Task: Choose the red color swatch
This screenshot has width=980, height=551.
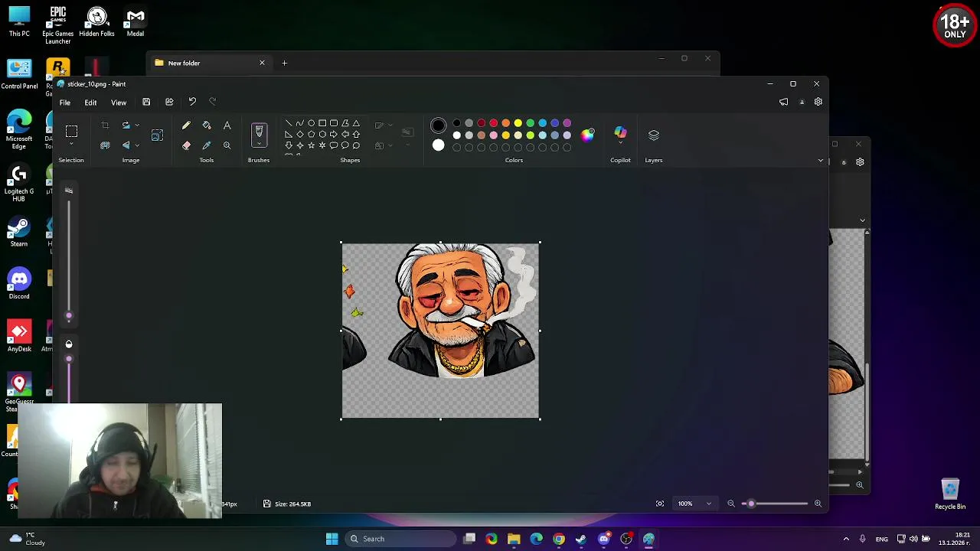Action: coord(493,123)
